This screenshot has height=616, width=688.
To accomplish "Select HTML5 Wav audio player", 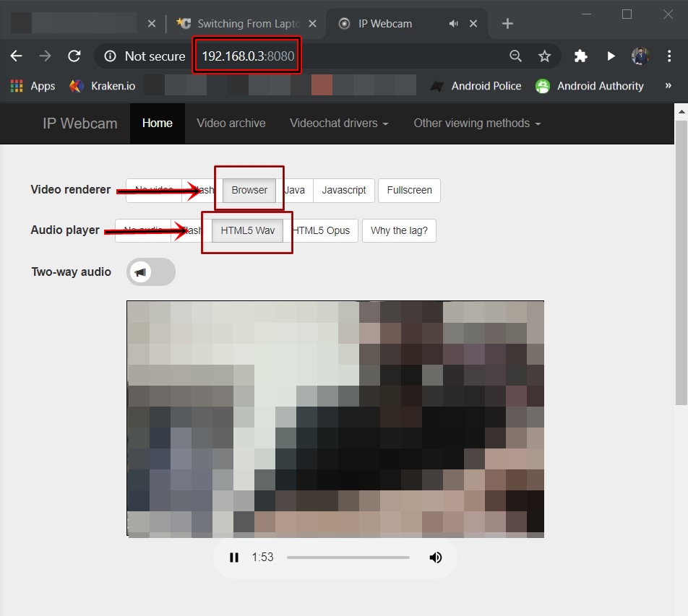I will 247,230.
